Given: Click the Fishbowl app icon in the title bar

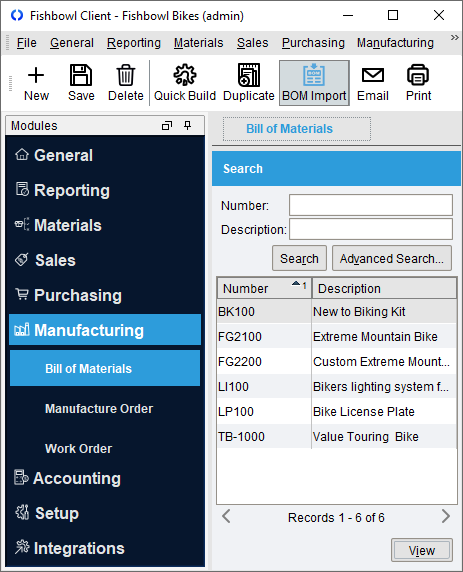Looking at the screenshot, I should coord(17,15).
